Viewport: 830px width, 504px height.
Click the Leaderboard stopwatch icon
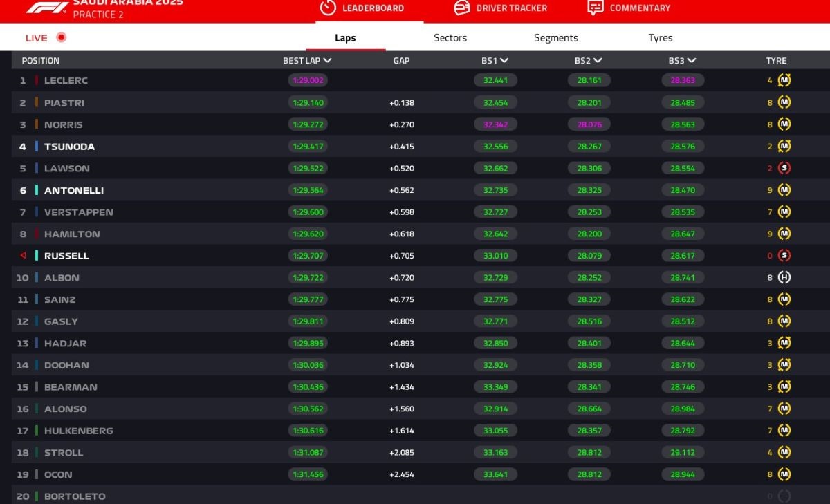[x=327, y=8]
